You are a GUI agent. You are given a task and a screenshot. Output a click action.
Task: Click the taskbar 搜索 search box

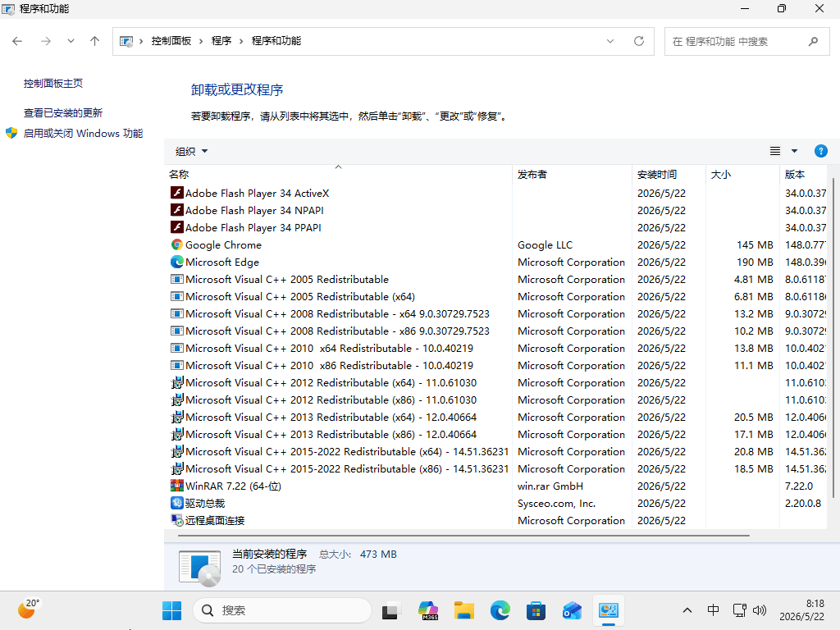tap(282, 610)
